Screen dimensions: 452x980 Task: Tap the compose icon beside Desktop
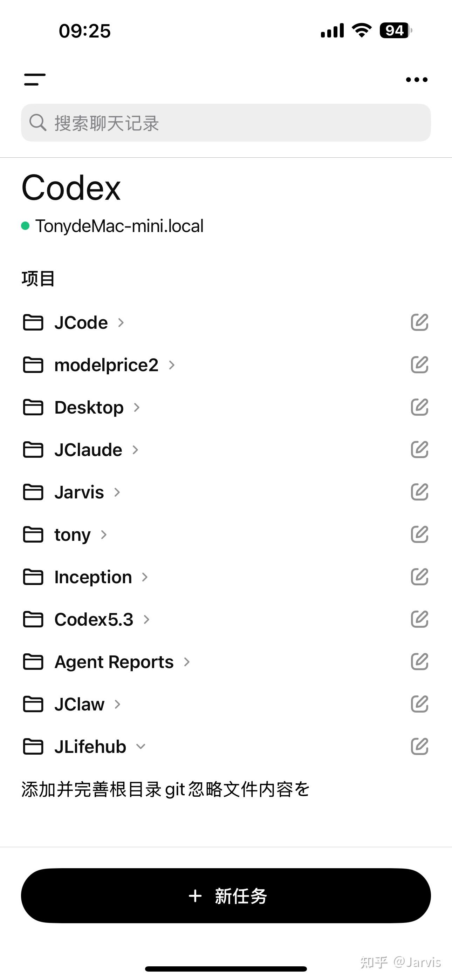419,407
